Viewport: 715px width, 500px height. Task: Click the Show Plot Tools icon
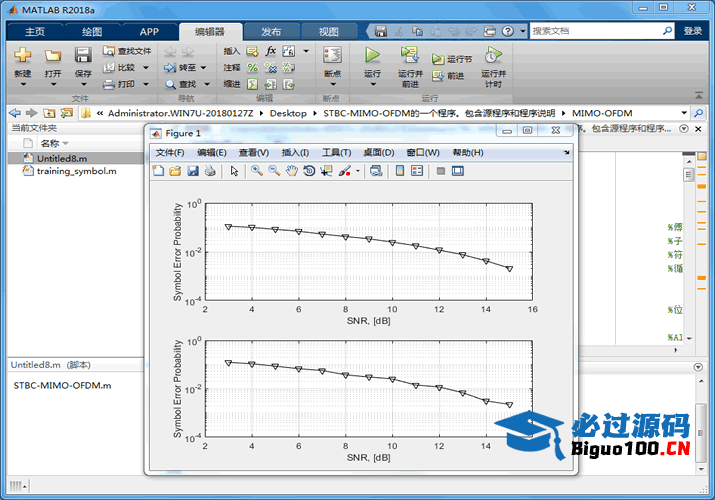457,171
